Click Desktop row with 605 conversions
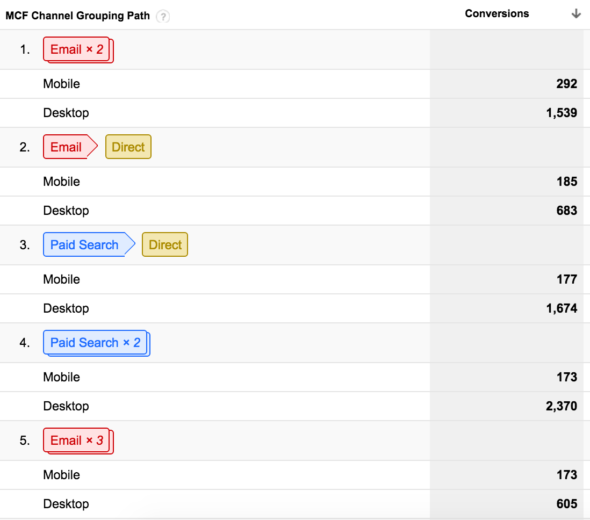This screenshot has height=520, width=590. tap(295, 504)
